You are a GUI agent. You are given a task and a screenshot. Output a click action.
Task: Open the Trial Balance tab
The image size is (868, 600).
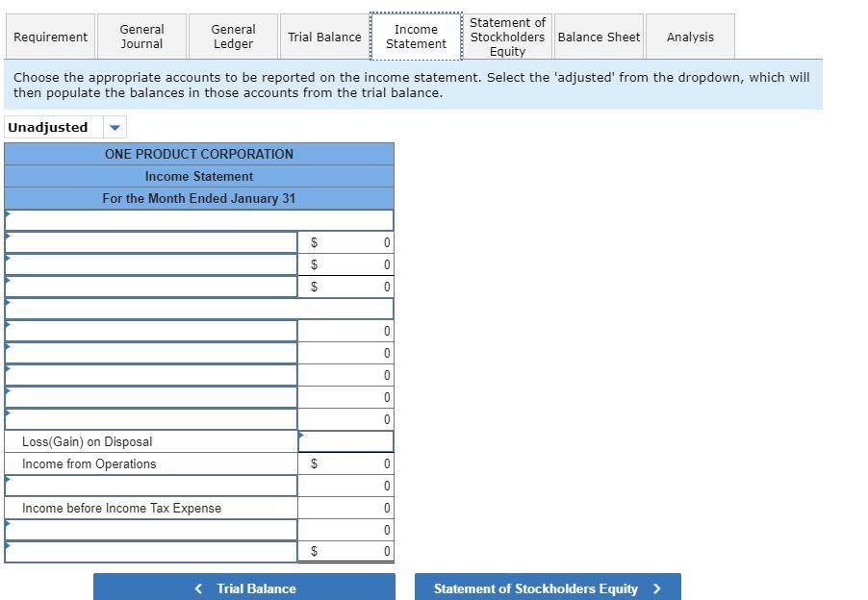[x=324, y=37]
